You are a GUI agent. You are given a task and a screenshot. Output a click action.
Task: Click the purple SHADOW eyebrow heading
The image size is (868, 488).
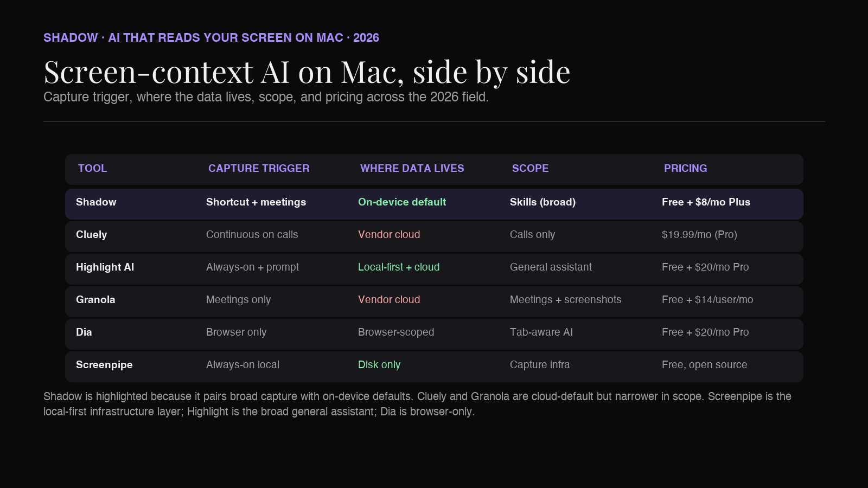[211, 38]
